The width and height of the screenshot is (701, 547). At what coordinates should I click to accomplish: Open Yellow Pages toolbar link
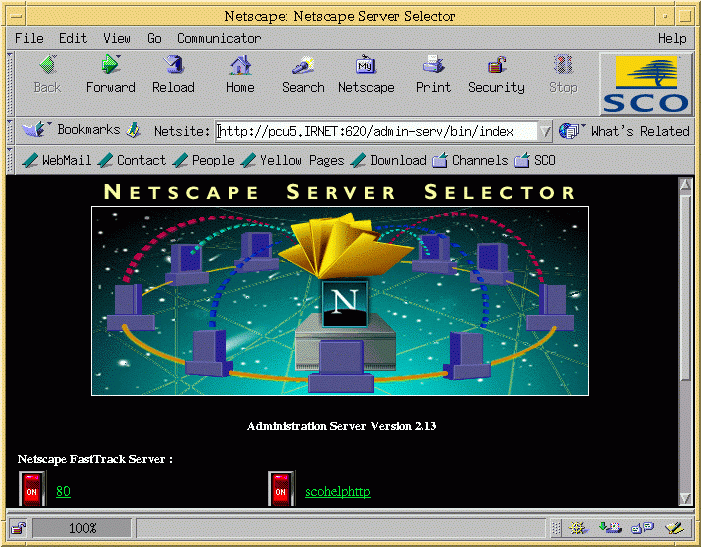[292, 160]
